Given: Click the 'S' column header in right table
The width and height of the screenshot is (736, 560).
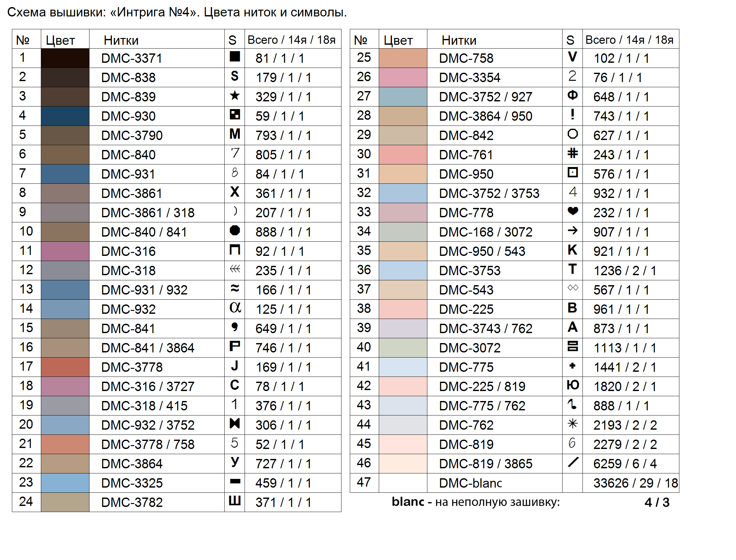Looking at the screenshot, I should point(570,40).
